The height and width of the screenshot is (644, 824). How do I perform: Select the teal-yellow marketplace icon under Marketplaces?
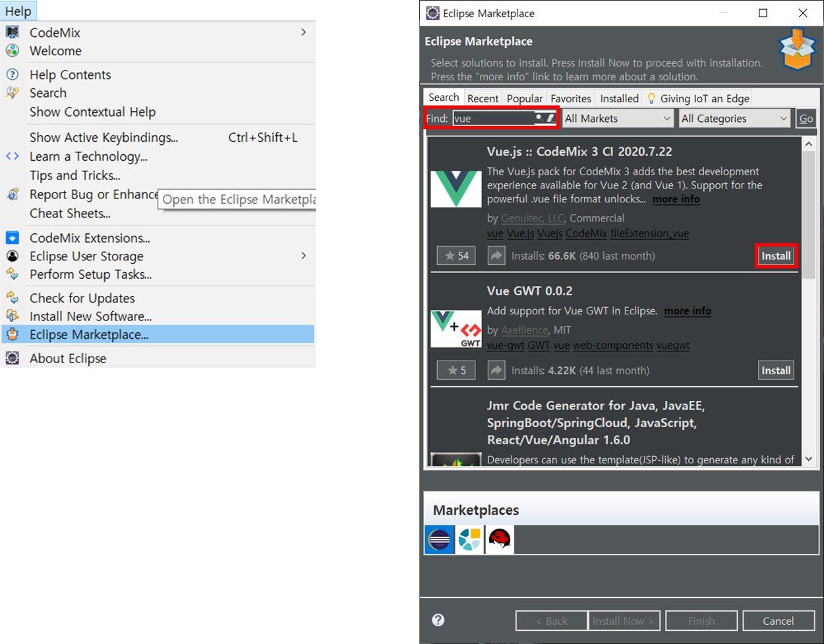pyautogui.click(x=469, y=539)
